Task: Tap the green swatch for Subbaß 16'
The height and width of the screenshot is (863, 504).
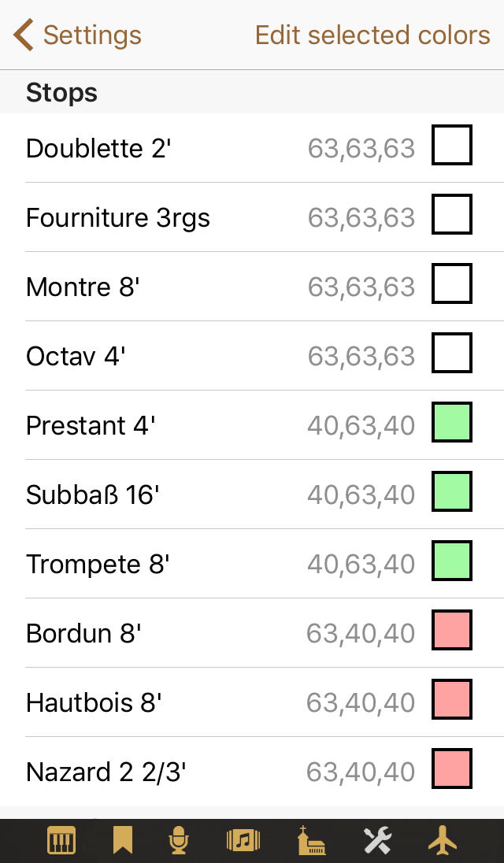Action: coord(452,491)
